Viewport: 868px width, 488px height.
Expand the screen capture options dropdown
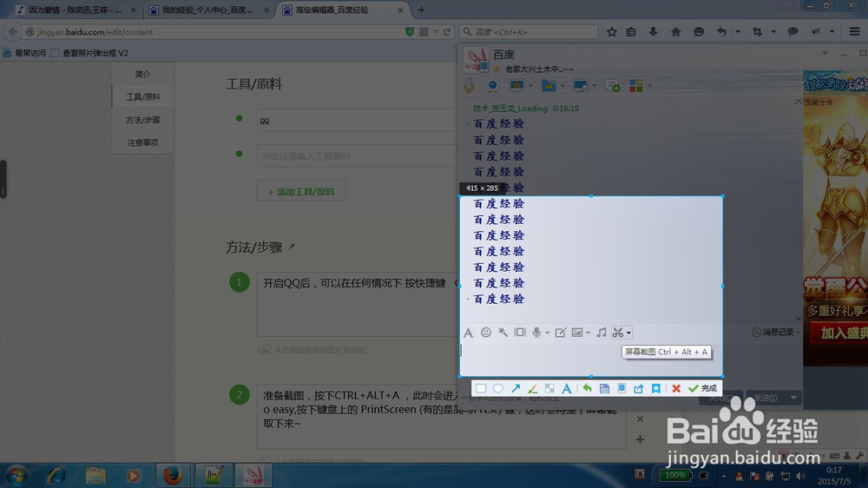(x=628, y=333)
